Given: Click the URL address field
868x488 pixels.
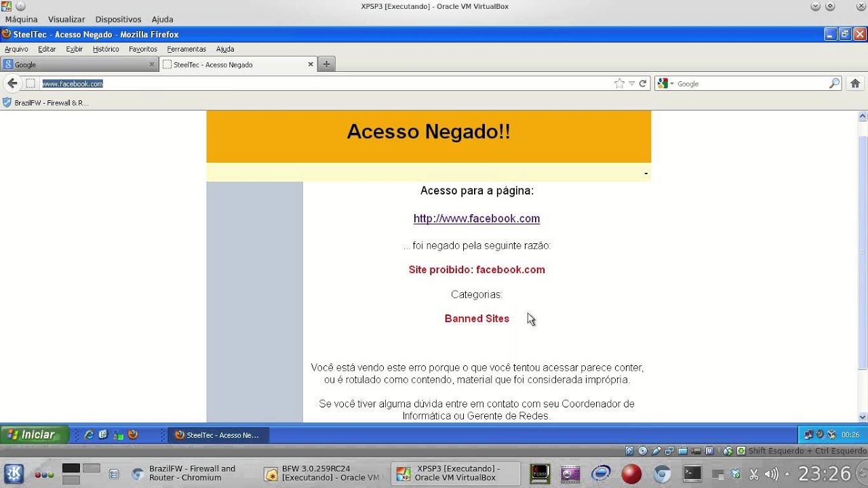Looking at the screenshot, I should click(x=325, y=83).
